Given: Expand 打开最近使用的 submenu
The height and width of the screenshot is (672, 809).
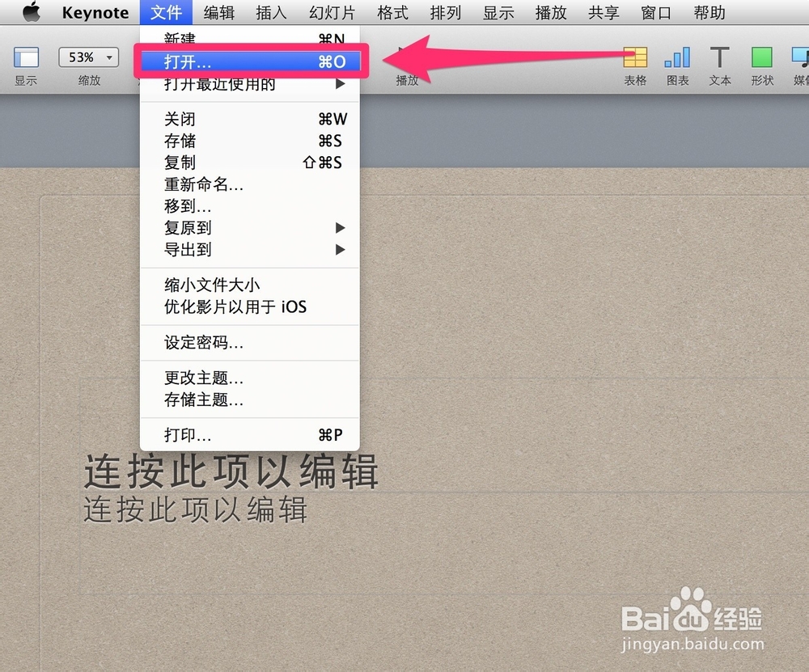Looking at the screenshot, I should point(250,83).
